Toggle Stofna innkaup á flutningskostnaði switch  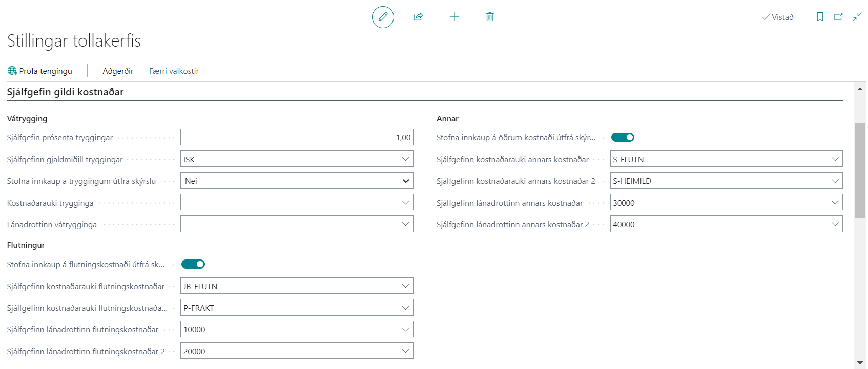193,264
